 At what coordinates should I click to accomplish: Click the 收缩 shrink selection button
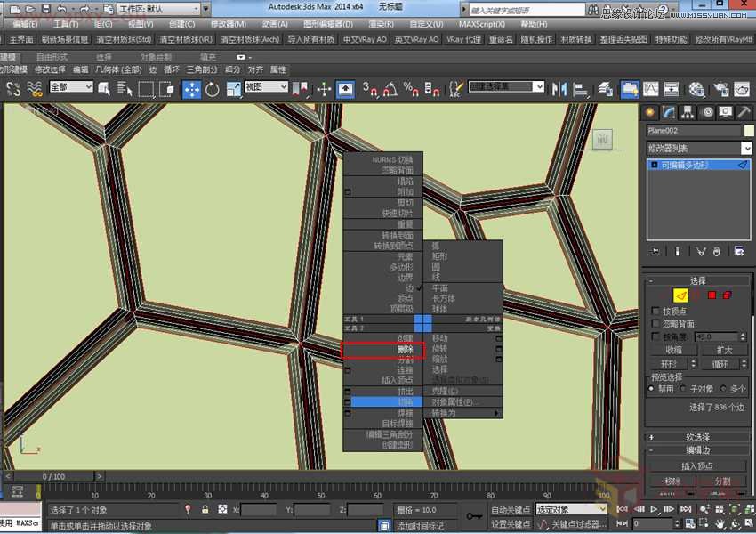(x=673, y=350)
